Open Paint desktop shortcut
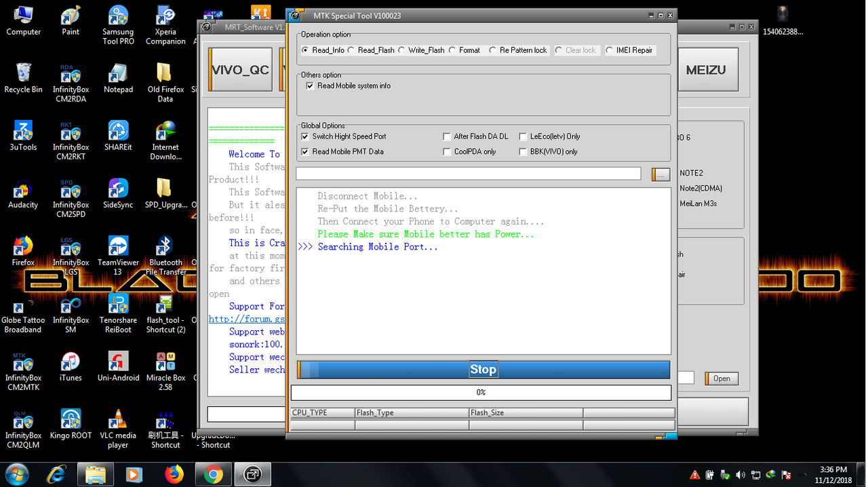Viewport: 868px width, 487px height. click(71, 21)
